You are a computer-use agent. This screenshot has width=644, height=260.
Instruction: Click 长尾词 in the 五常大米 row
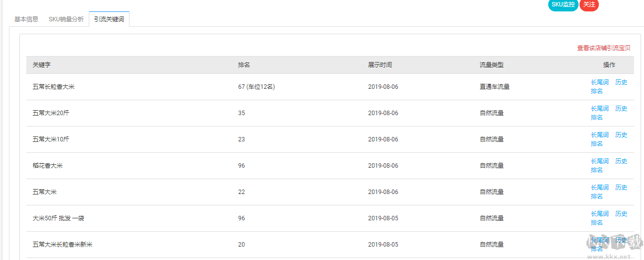point(599,188)
